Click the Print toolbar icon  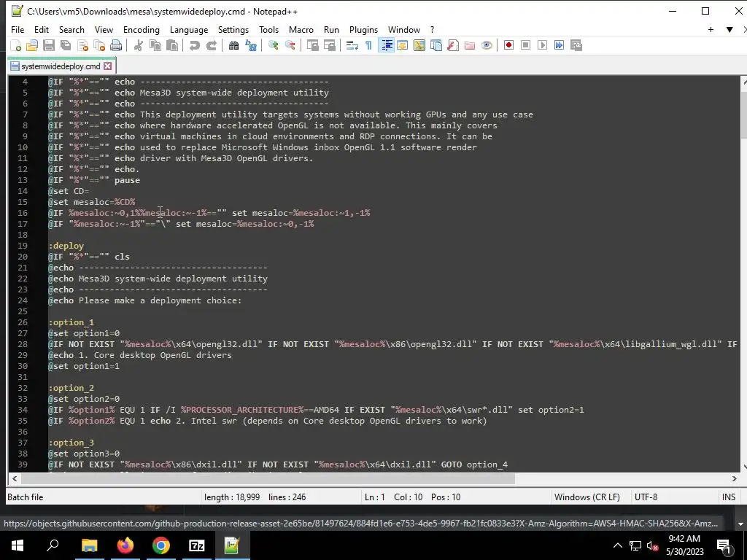tap(116, 45)
